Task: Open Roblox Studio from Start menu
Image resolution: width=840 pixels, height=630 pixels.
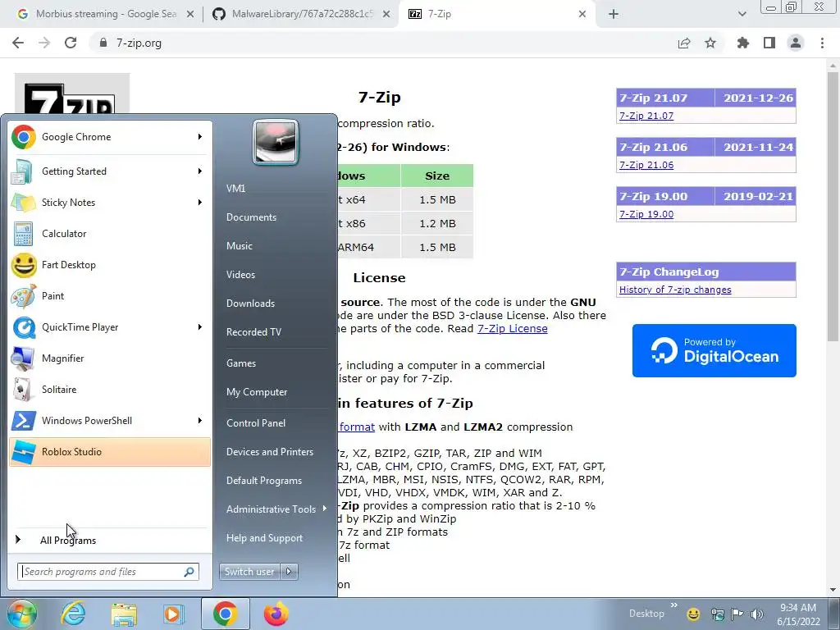Action: point(109,452)
